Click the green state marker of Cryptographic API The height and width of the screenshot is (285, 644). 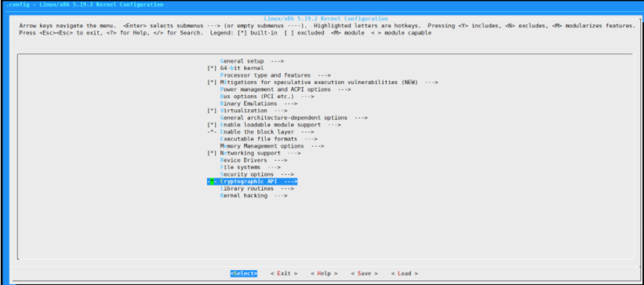[x=212, y=181]
